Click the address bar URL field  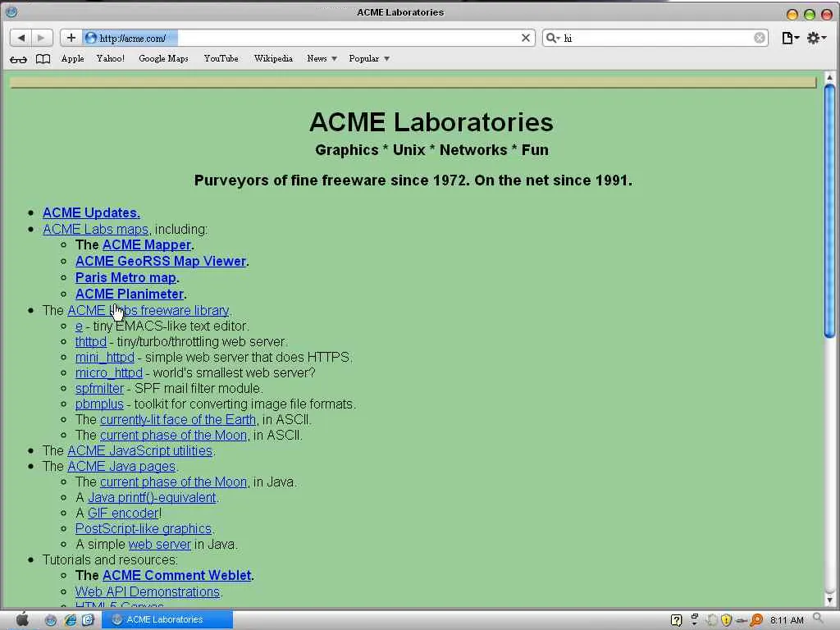pos(308,38)
